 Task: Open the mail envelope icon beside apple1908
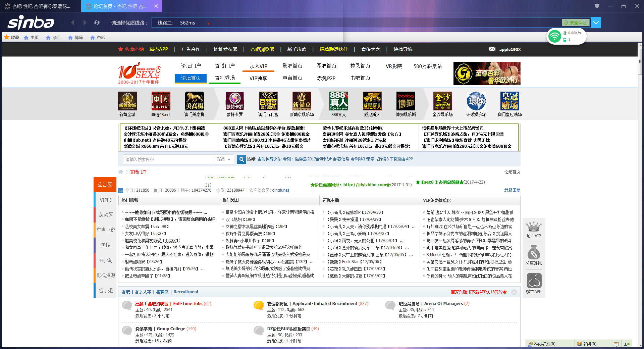[492, 49]
